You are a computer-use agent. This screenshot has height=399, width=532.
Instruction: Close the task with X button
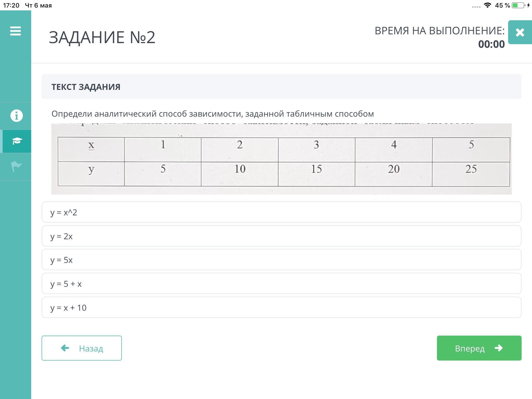tap(520, 32)
